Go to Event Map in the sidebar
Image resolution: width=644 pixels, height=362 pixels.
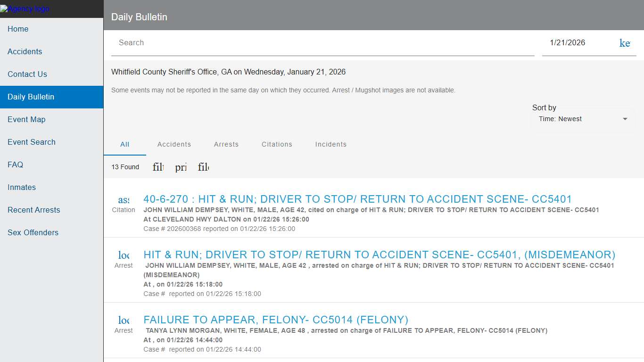[26, 119]
